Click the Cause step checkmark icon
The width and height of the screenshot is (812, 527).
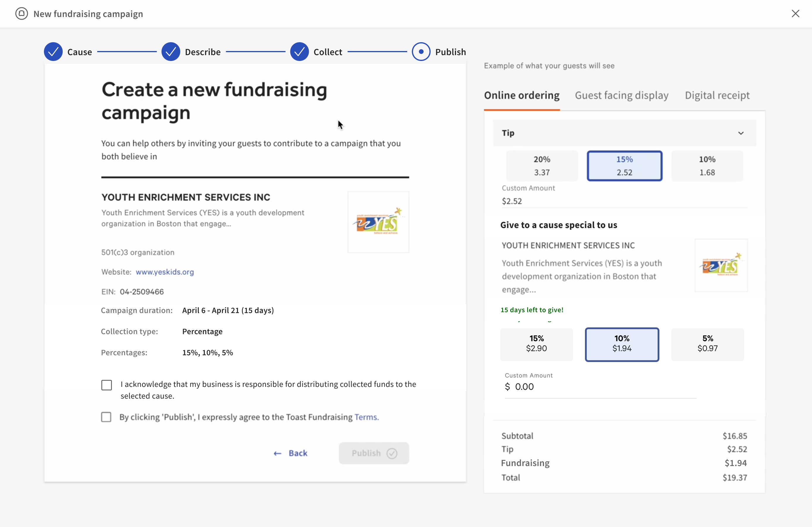pos(53,52)
